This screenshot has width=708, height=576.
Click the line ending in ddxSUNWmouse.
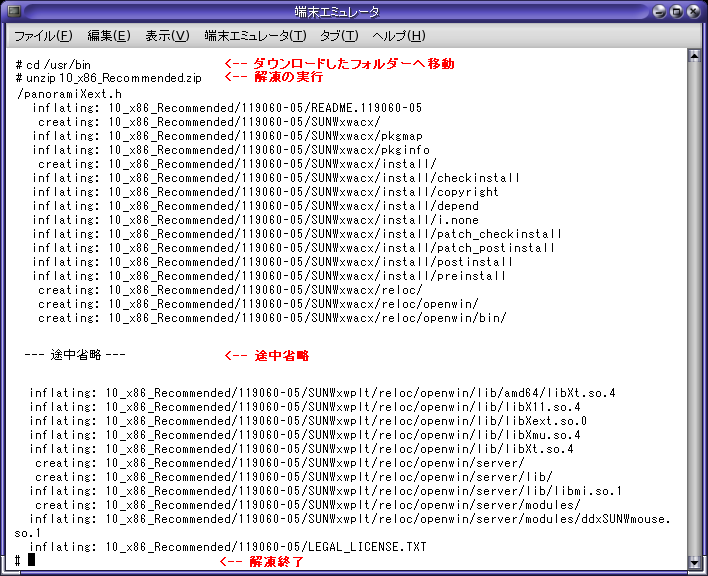point(350,519)
